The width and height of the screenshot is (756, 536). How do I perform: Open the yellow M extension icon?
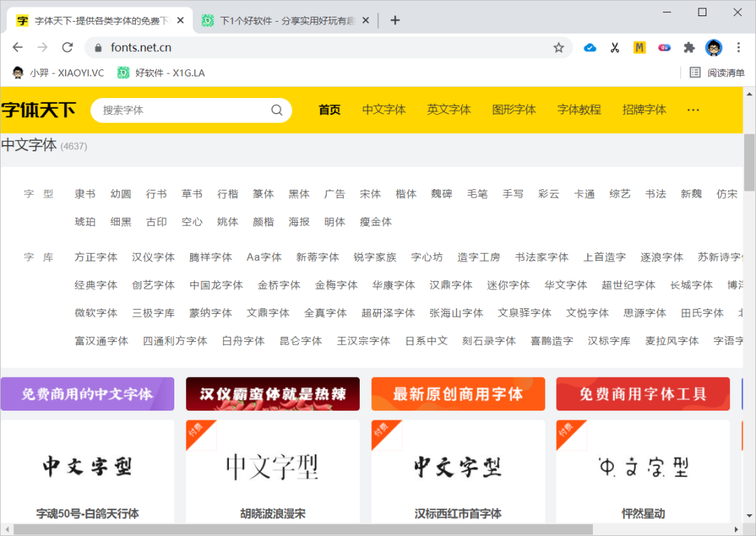pos(639,48)
